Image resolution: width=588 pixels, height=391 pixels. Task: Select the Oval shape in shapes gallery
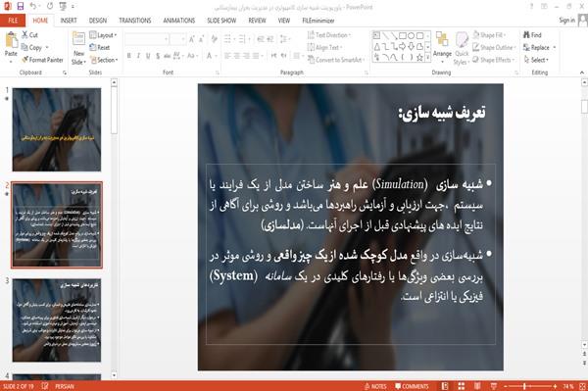(411, 36)
